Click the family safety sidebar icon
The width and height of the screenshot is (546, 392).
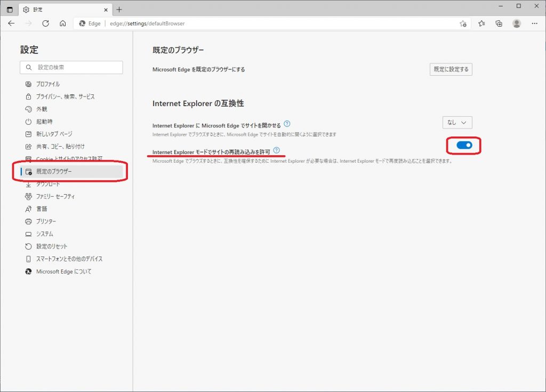click(29, 196)
